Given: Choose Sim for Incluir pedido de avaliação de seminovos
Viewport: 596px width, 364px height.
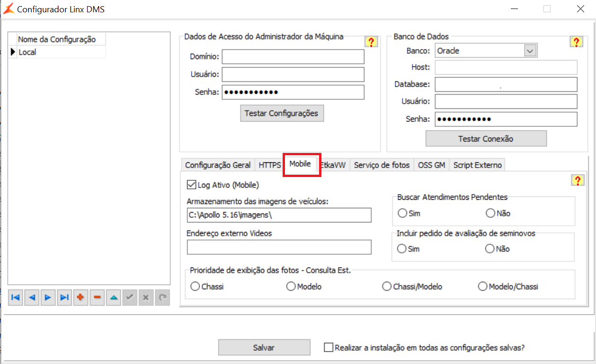Looking at the screenshot, I should click(402, 249).
